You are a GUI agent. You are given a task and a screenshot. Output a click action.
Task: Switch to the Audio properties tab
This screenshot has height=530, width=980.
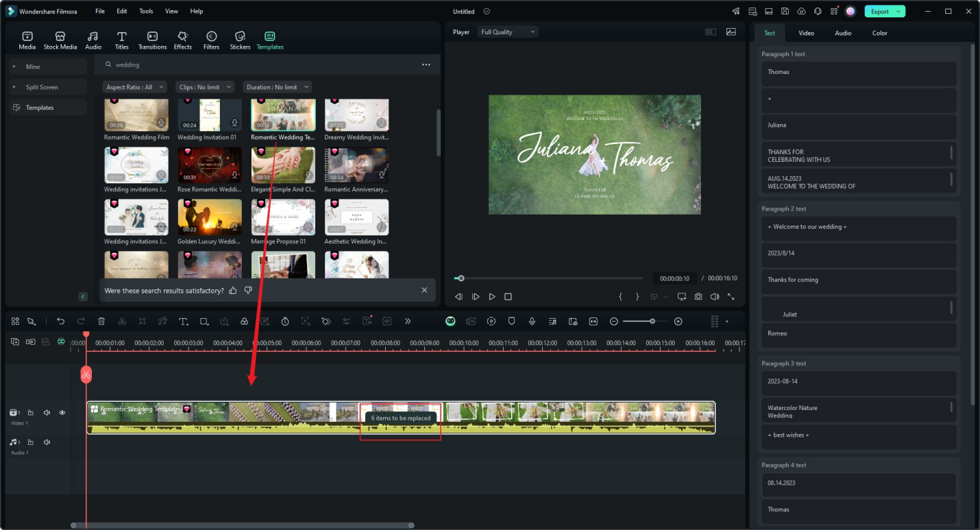pyautogui.click(x=843, y=33)
